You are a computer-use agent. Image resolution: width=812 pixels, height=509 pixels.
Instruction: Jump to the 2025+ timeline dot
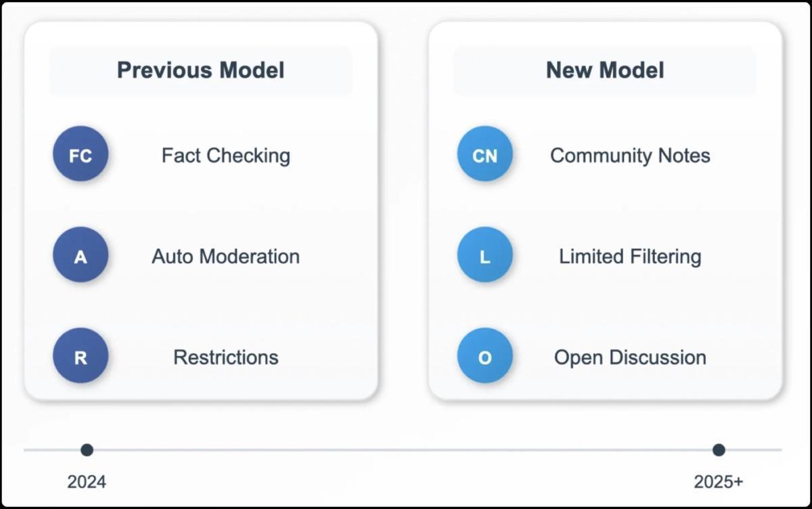(719, 450)
